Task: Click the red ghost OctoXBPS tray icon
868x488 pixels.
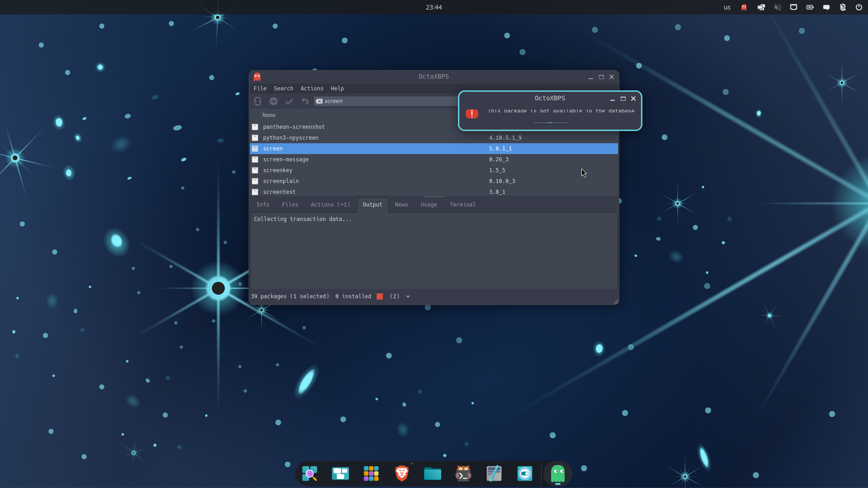Action: [x=744, y=7]
